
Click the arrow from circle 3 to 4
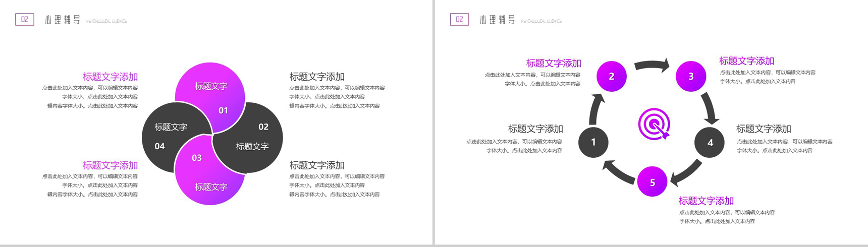(x=710, y=108)
